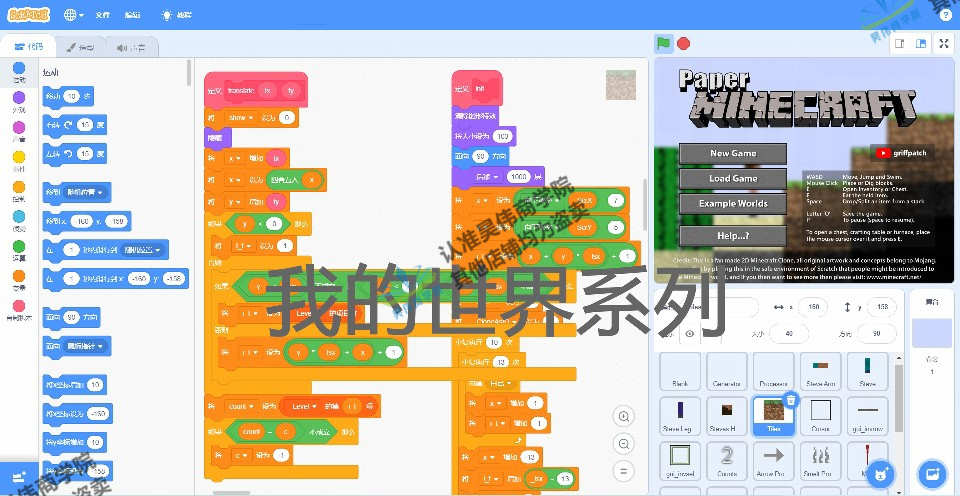The image size is (960, 496).
Task: Open the add extension button
Action: (x=18, y=477)
